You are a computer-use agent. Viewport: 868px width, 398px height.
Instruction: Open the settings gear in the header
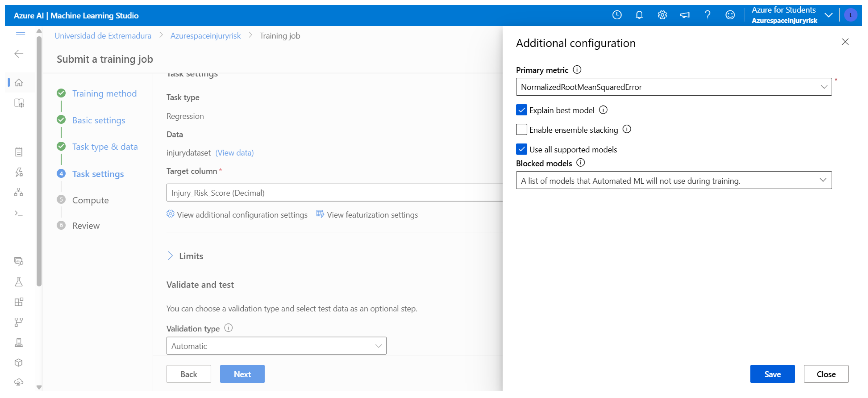(662, 15)
